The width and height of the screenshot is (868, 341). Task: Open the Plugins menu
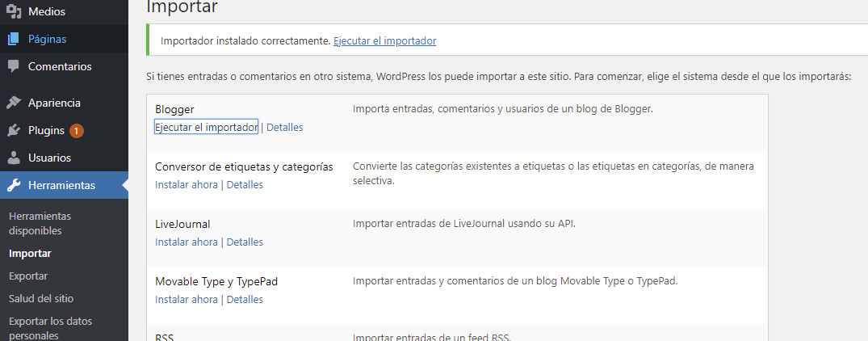[x=65, y=131]
